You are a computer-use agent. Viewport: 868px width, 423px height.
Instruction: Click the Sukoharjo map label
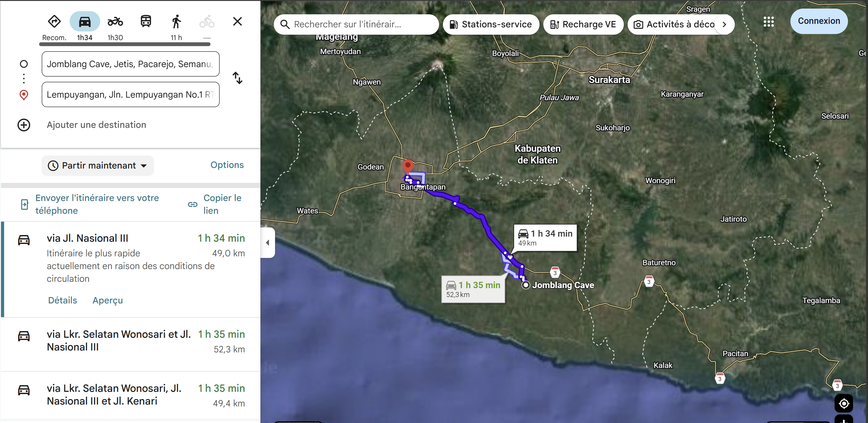click(x=612, y=128)
